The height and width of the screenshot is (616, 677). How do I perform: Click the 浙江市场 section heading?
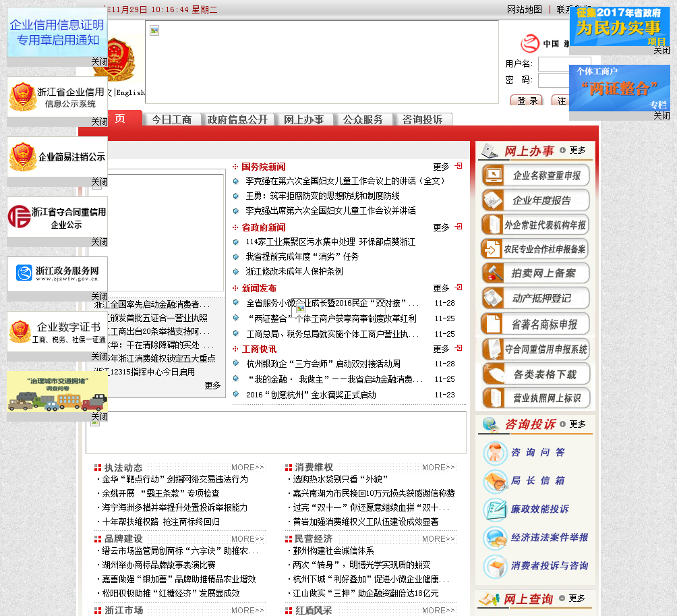124,610
